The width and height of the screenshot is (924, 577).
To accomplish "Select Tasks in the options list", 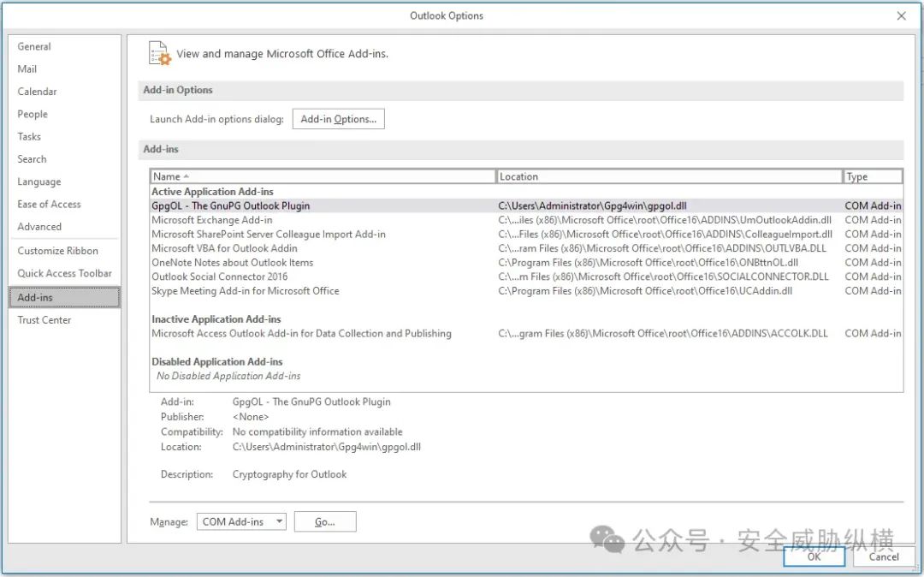I will [x=29, y=136].
